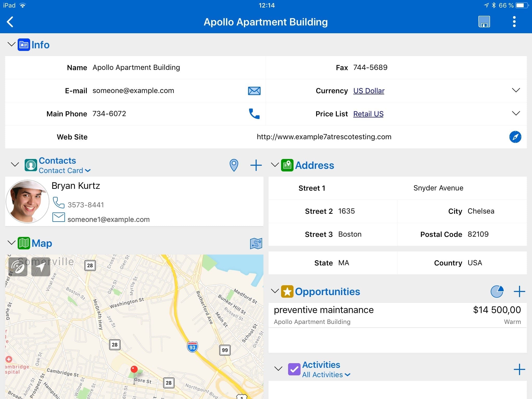
Task: Expand the Currency dropdown arrow
Action: (516, 90)
